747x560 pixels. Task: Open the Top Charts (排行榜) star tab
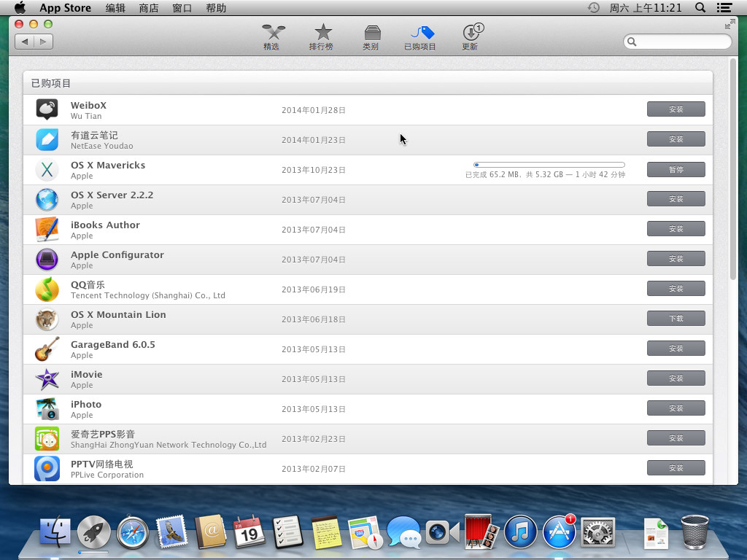click(x=322, y=37)
